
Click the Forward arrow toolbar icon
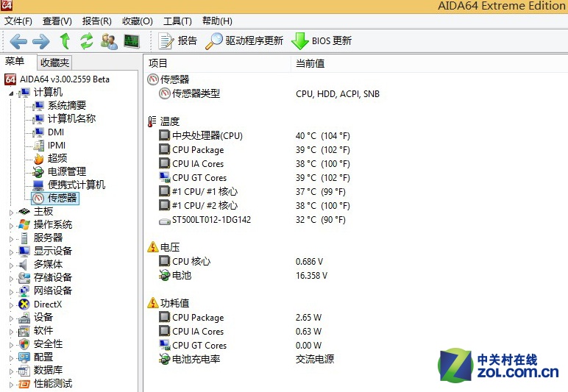pyautogui.click(x=41, y=41)
